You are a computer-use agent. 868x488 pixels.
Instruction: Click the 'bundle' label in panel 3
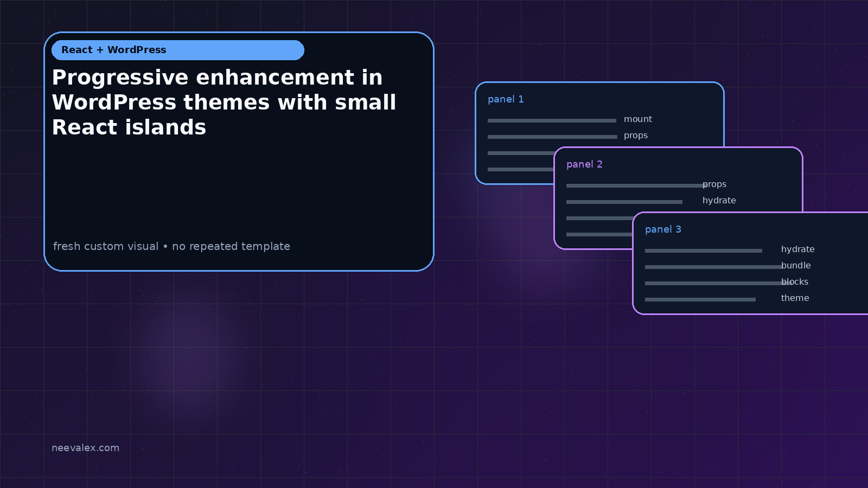[796, 266]
